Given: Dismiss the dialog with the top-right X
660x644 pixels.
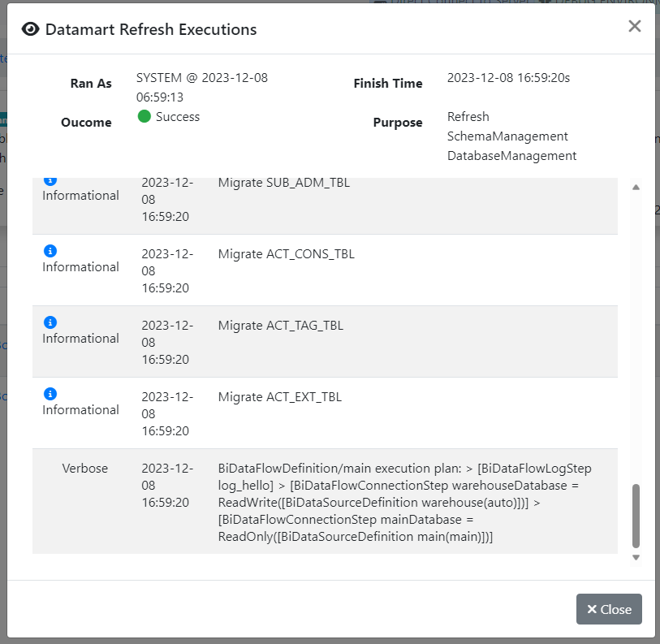Looking at the screenshot, I should pos(634,26).
